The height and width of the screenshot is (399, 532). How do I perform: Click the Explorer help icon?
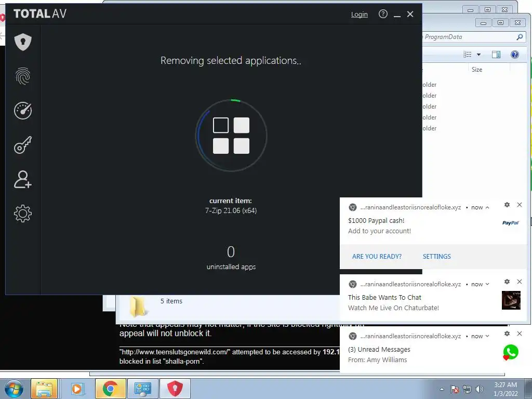point(515,54)
